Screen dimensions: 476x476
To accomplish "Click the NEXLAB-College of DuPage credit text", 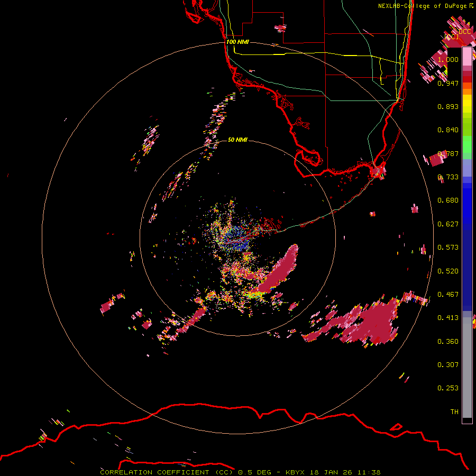I will [425, 6].
